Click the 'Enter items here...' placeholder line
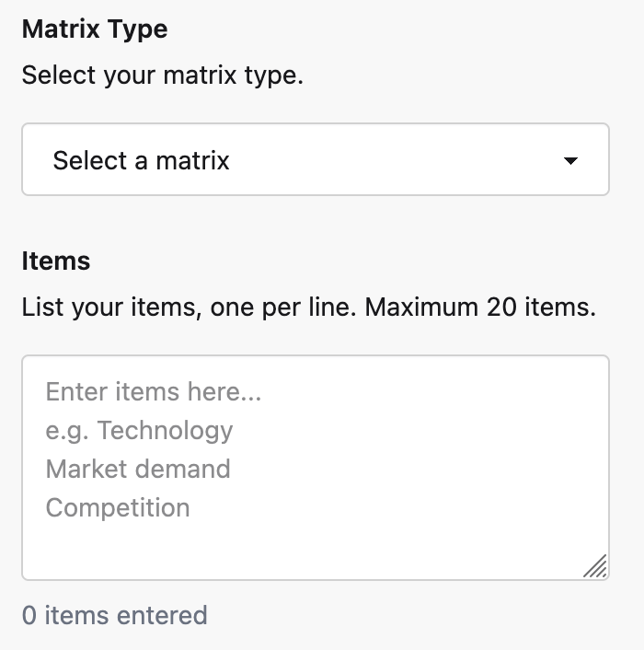The image size is (644, 650). click(154, 392)
